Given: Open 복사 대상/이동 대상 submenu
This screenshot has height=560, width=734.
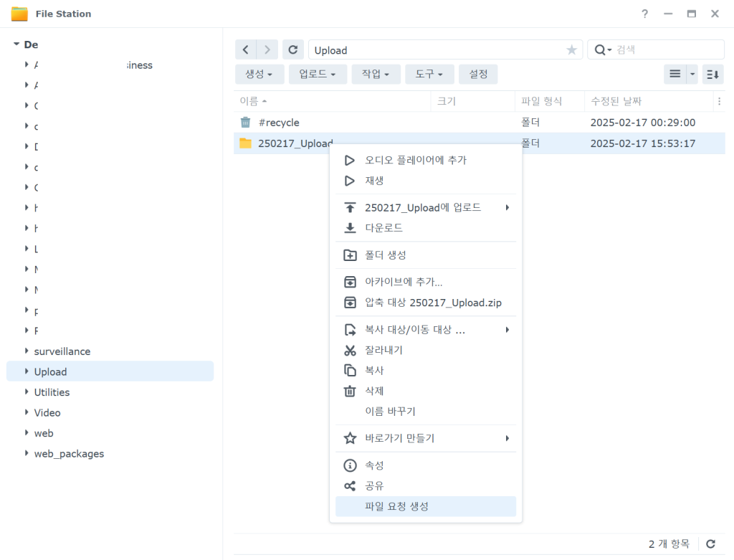Looking at the screenshot, I should tap(426, 330).
